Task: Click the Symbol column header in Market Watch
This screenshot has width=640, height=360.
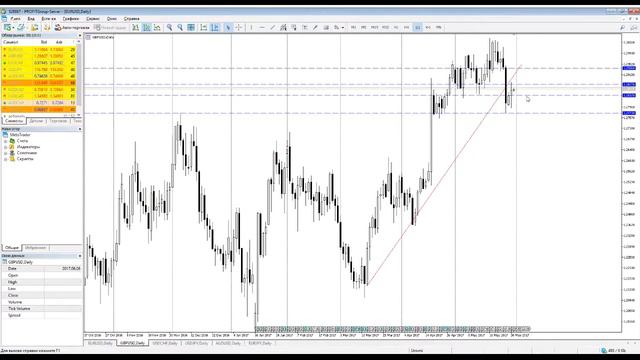Action: pos(11,42)
